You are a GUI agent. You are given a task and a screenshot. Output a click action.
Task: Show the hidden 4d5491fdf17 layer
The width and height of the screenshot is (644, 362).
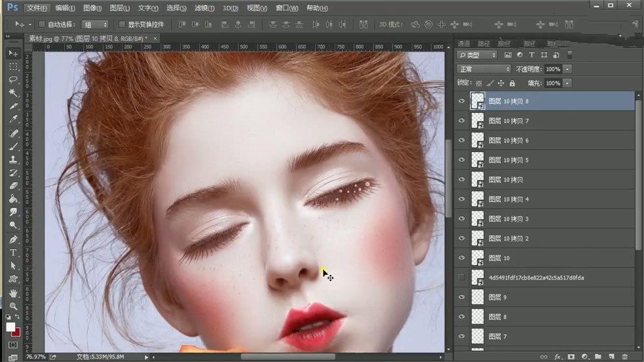click(x=461, y=278)
